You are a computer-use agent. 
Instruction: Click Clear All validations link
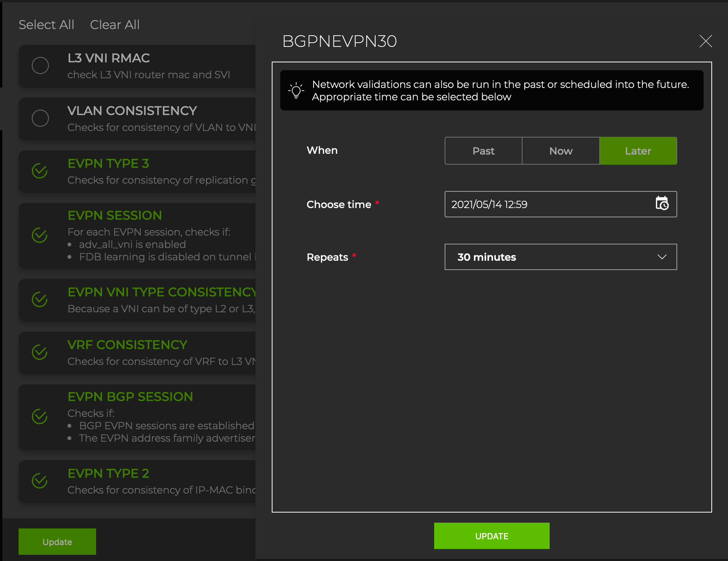coord(115,25)
